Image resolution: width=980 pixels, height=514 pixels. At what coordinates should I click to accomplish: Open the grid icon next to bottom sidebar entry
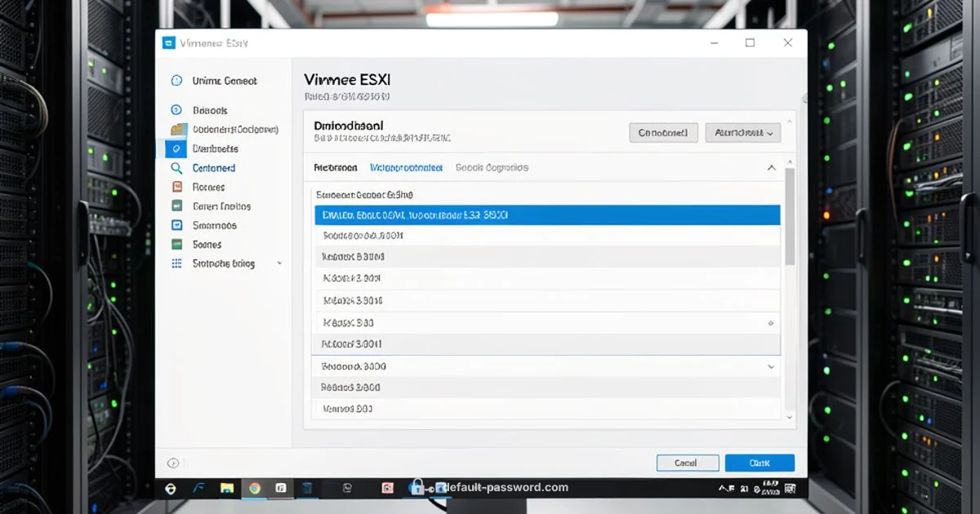point(178,263)
